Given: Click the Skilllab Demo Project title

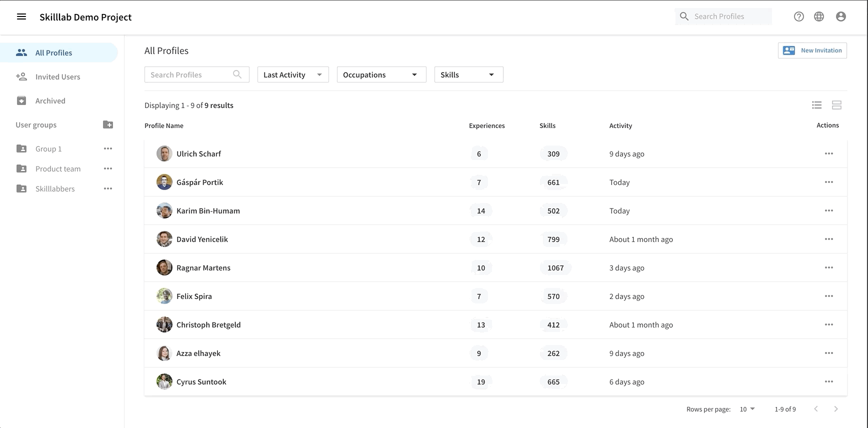Looking at the screenshot, I should (x=85, y=17).
